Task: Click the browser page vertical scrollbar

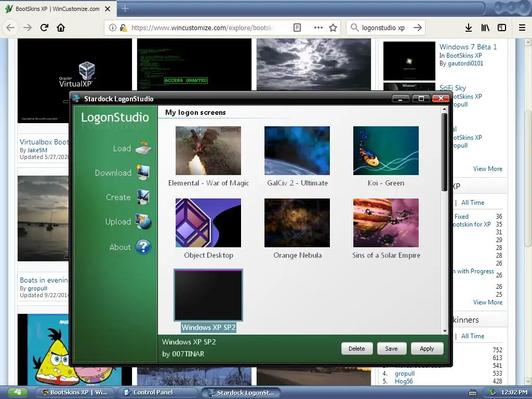Action: tap(528, 179)
